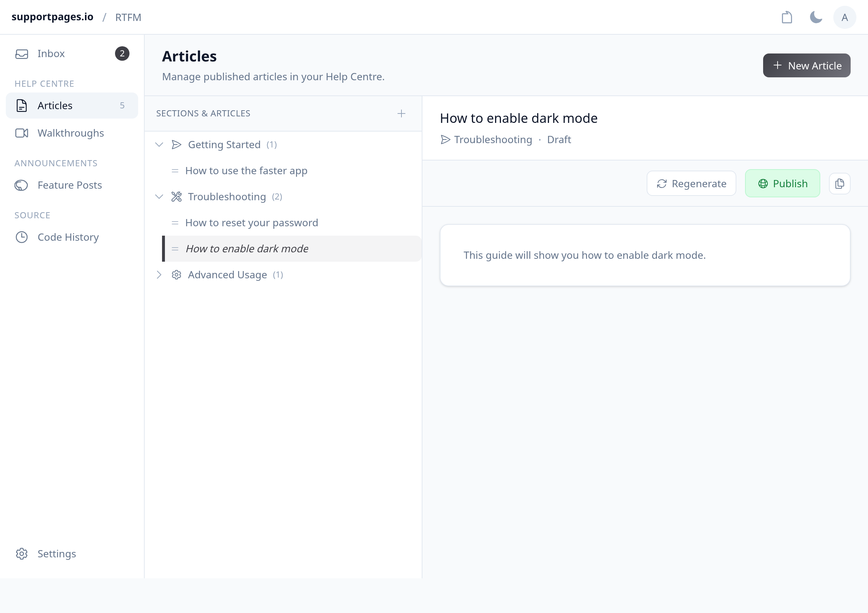Select Articles in the Help Centre sidebar
The width and height of the screenshot is (868, 613).
click(x=72, y=106)
